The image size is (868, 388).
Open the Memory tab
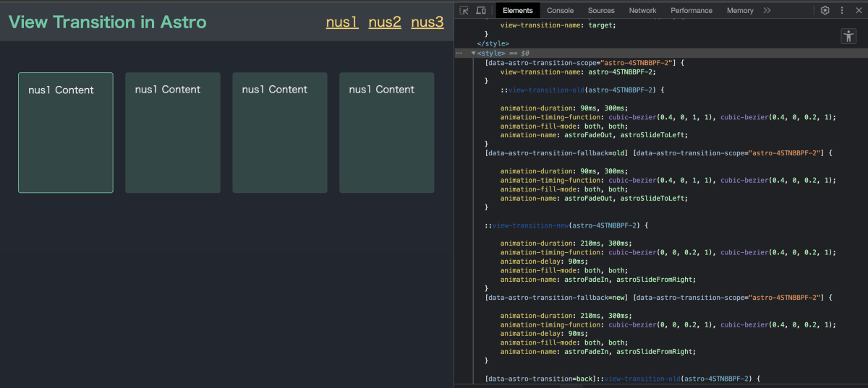pos(740,10)
